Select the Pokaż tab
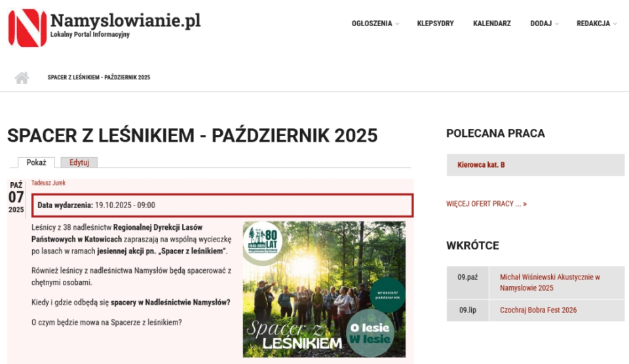The image size is (629, 364). [x=36, y=162]
